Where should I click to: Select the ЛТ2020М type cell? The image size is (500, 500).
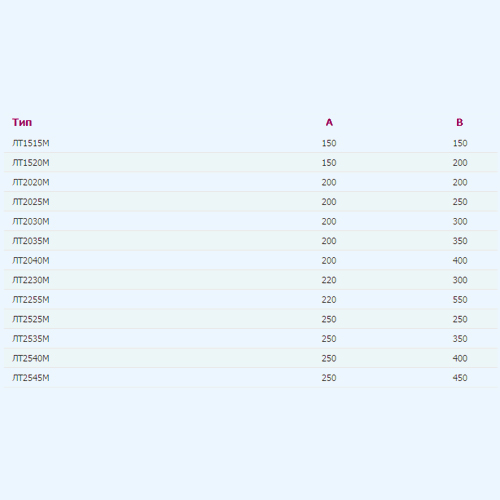[31, 182]
